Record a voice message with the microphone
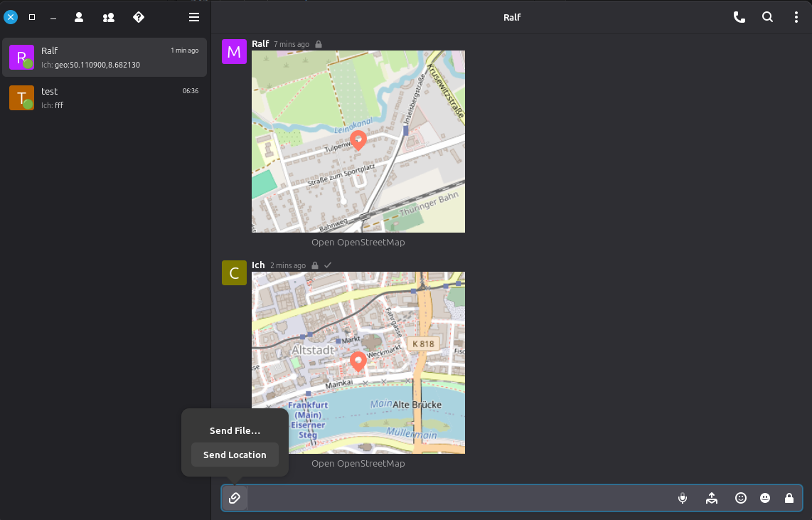 682,498
